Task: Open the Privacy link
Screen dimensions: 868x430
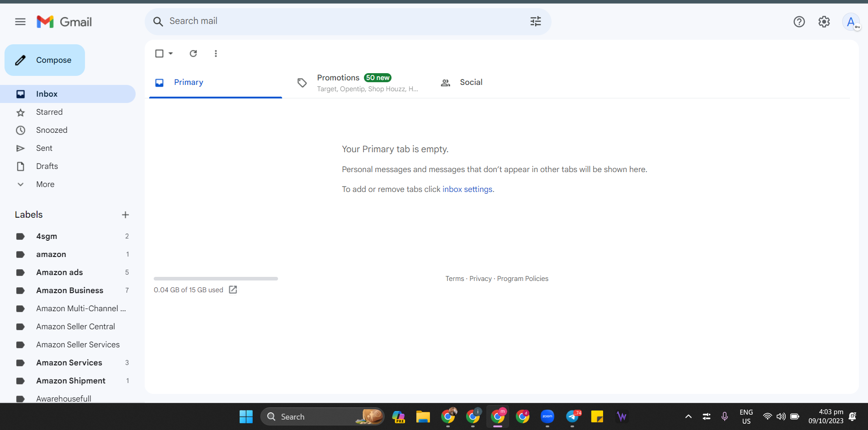Action: (x=481, y=279)
